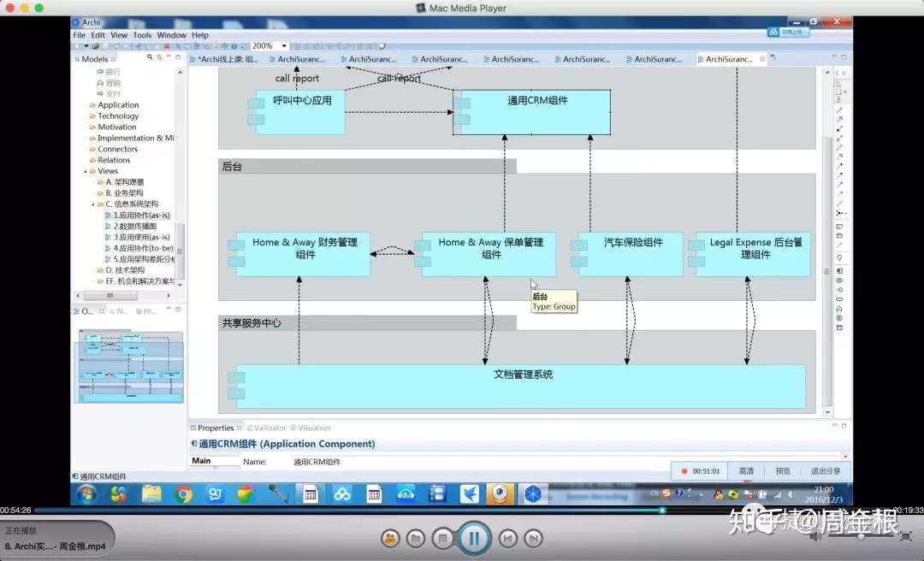Screen dimensions: 924x561
Task: Click the 高清 quality button
Action: [746, 471]
